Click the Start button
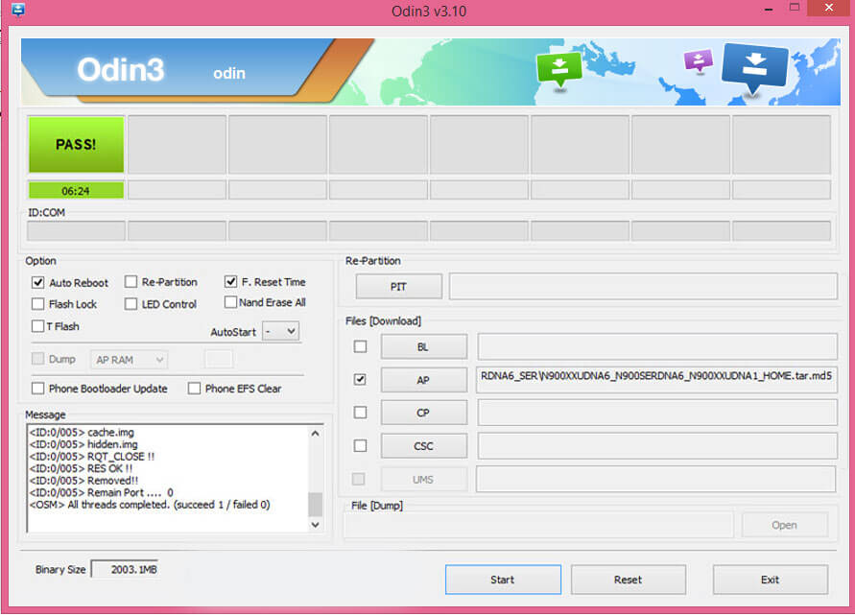This screenshot has width=855, height=616. pyautogui.click(x=503, y=580)
